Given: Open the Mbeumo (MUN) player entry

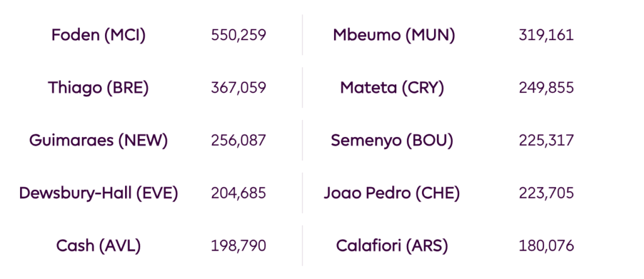Looking at the screenshot, I should click(x=394, y=35).
